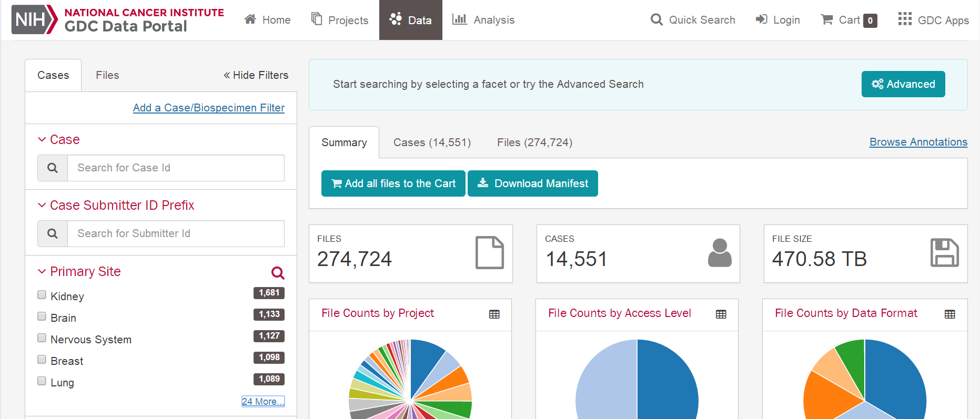Screen dimensions: 980x419
Task: Check the Brain primary site checkbox
Action: (42, 316)
